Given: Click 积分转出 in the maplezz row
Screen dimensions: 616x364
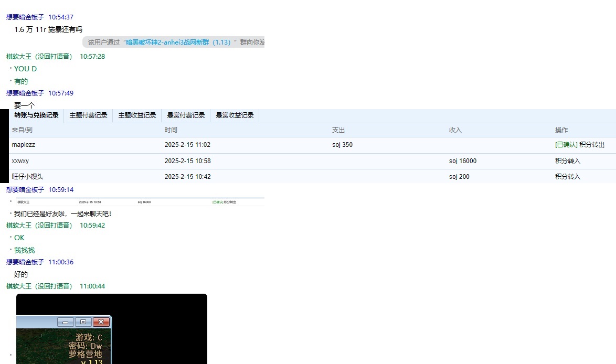Looking at the screenshot, I should click(x=592, y=145).
